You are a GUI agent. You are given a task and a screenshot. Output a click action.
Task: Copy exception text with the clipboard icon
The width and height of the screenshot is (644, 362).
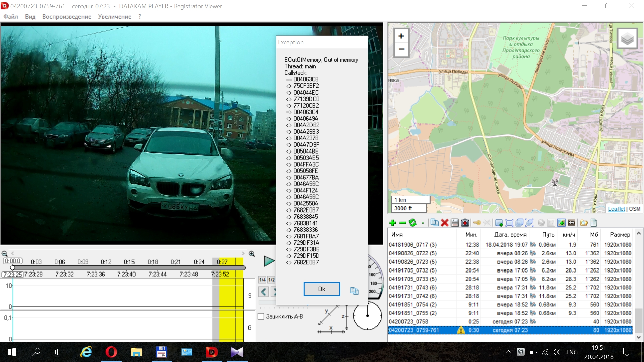tap(354, 291)
